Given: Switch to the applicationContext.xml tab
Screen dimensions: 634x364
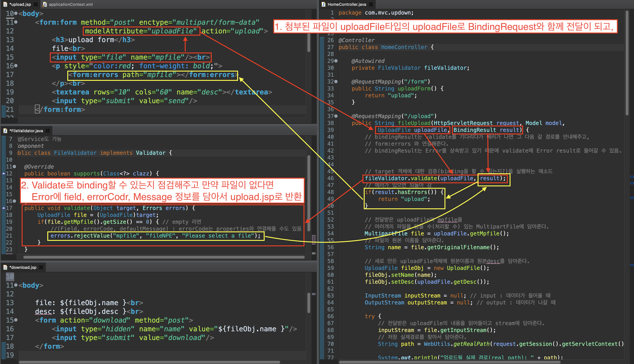Looking at the screenshot, I should point(71,4).
